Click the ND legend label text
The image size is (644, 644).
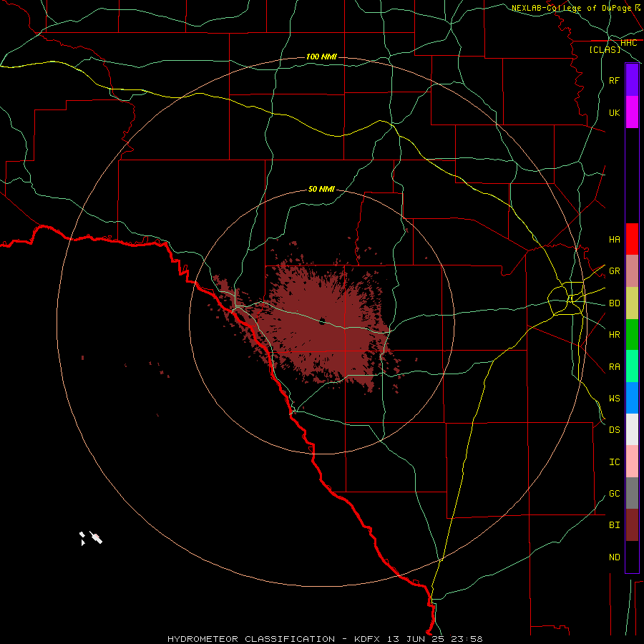pos(615,557)
